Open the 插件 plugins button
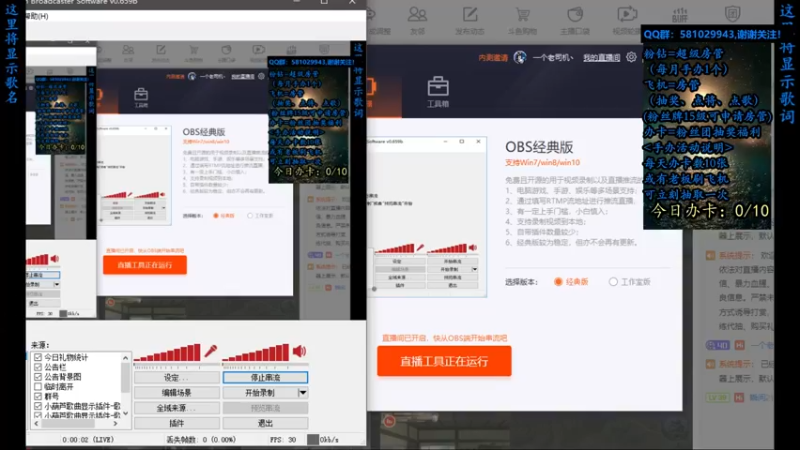The width and height of the screenshot is (800, 450). coord(177,423)
